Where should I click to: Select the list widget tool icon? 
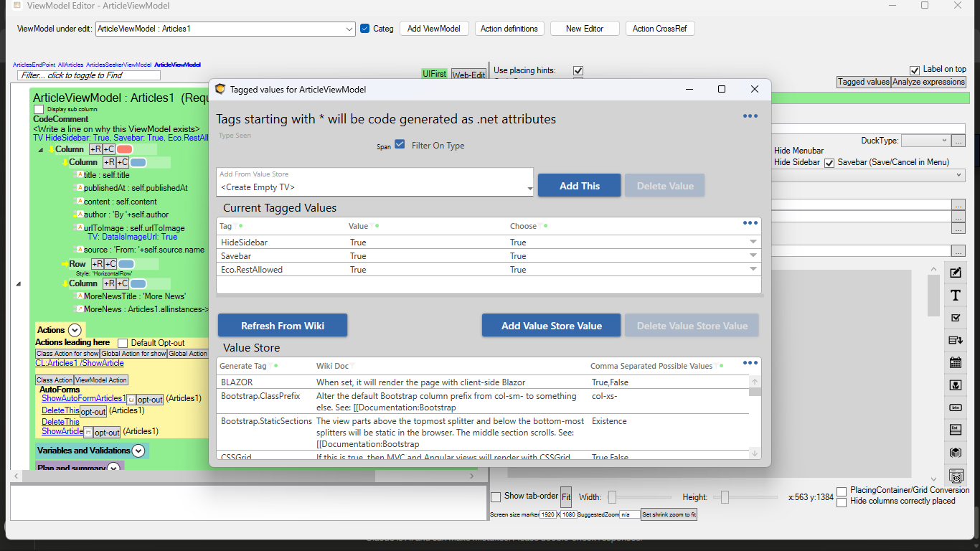pyautogui.click(x=955, y=430)
